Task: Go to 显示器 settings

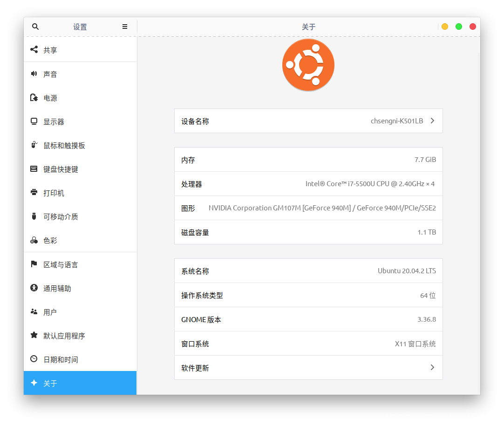Action: coord(81,121)
